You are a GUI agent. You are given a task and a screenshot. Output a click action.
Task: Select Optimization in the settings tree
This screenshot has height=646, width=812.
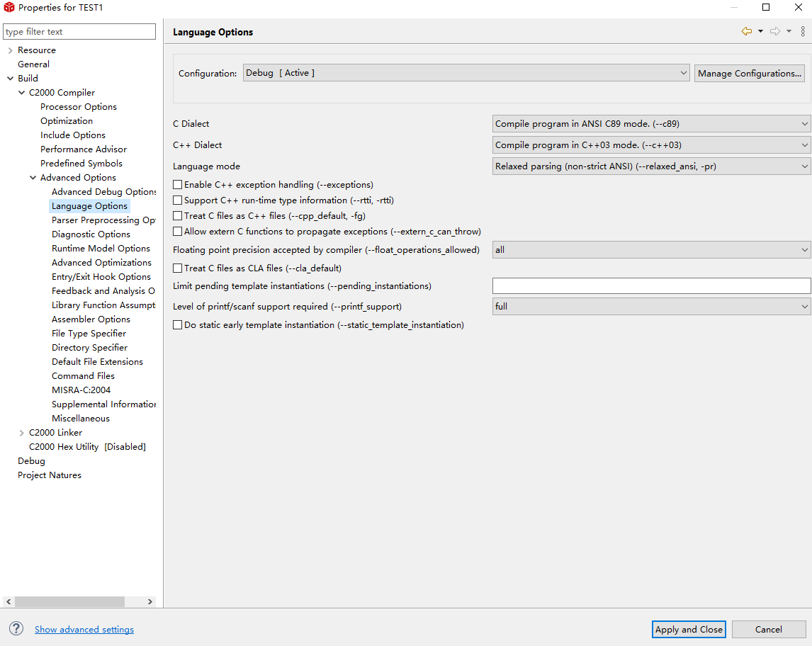pyautogui.click(x=67, y=121)
